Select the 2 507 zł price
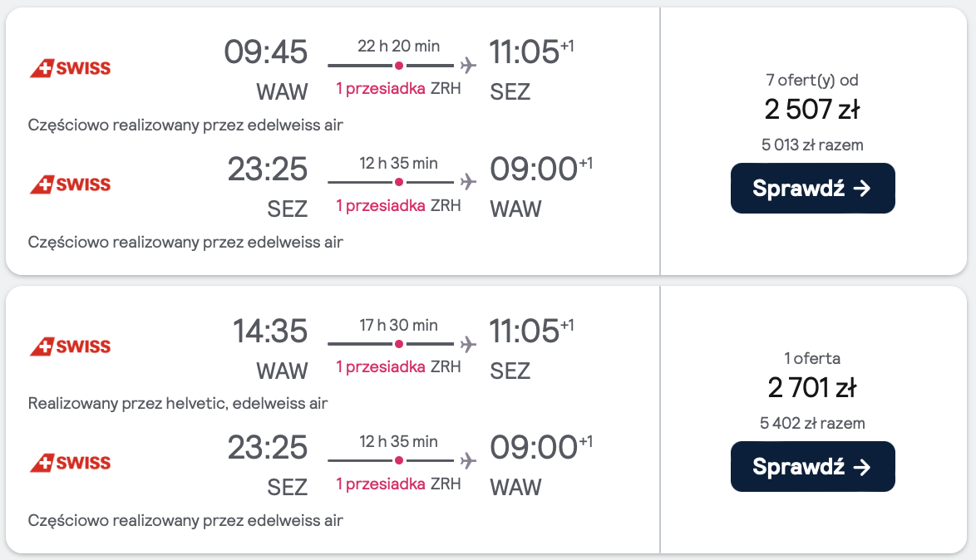 point(812,110)
